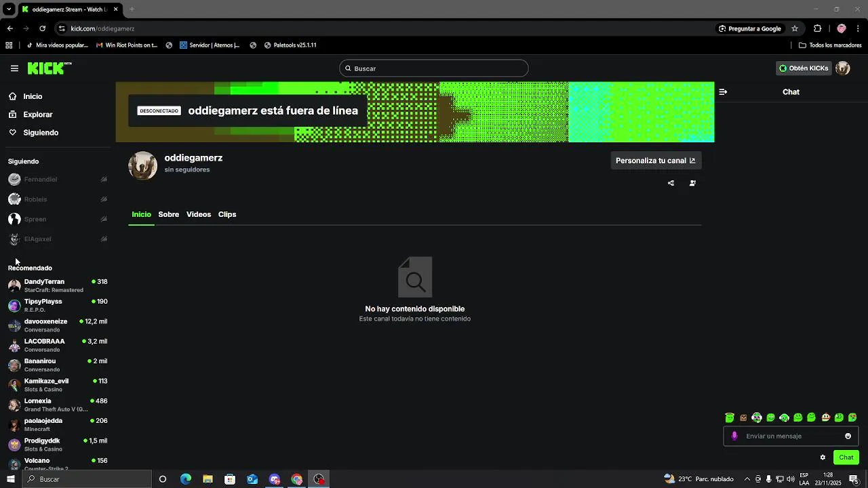Select the Inicio channel tab
This screenshot has height=488, width=868.
pos(141,214)
